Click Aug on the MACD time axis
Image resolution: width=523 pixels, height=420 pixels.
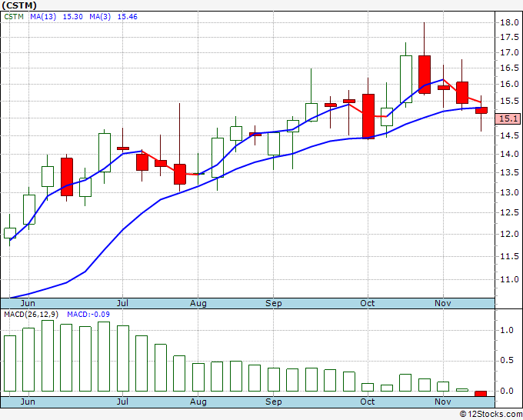198,402
